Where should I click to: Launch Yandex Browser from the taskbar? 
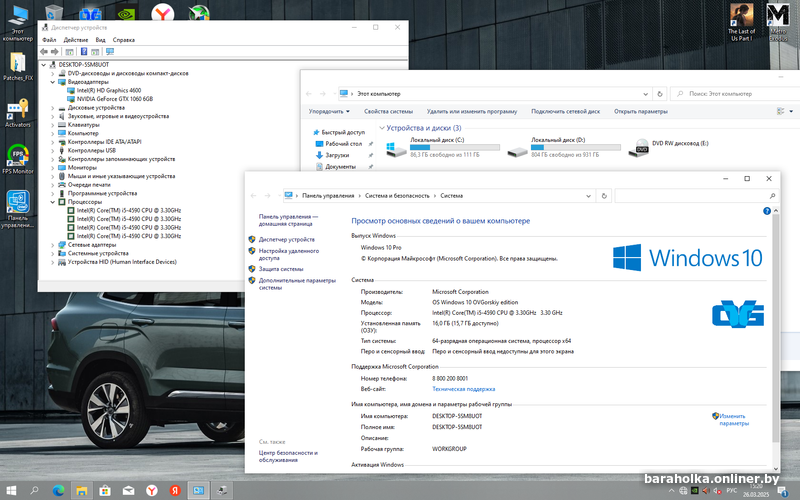click(152, 490)
